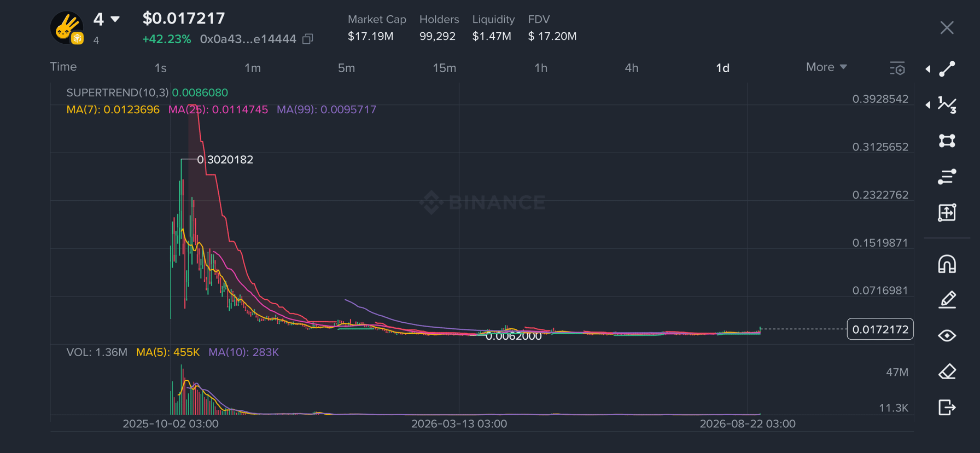
Task: Expand Fibonacci tool variants arrow
Action: pos(928,104)
